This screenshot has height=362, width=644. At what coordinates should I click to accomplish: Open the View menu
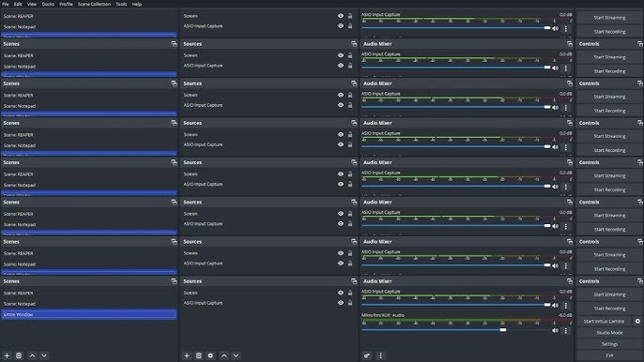32,4
